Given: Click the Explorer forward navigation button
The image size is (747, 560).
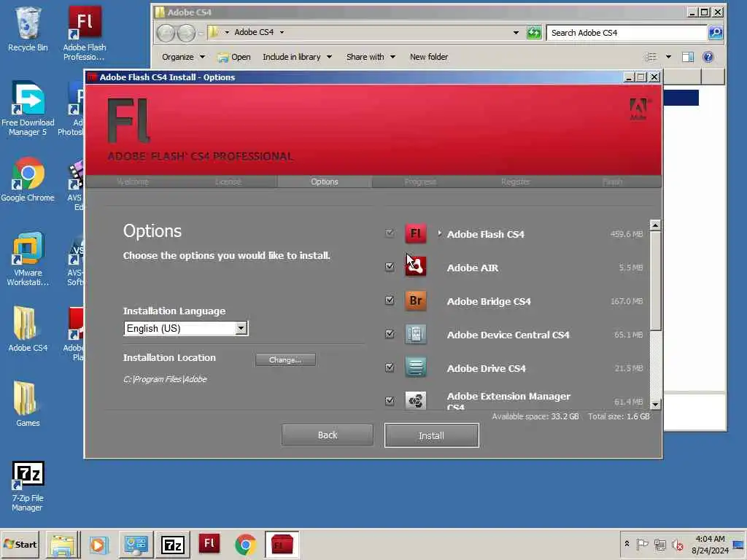Looking at the screenshot, I should click(186, 32).
